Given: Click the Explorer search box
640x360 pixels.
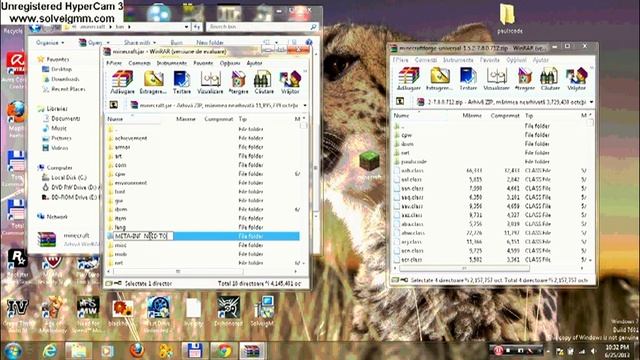Looking at the screenshot, I should [262, 27].
